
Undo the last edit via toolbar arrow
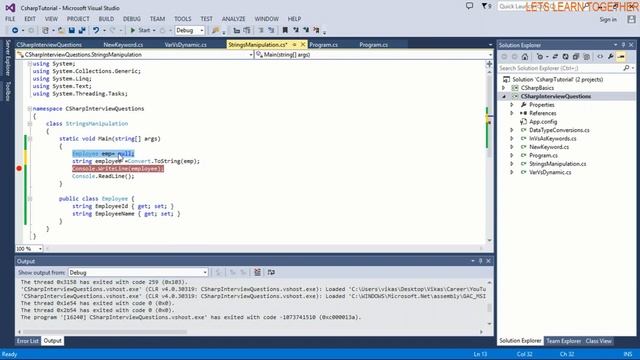[96, 30]
